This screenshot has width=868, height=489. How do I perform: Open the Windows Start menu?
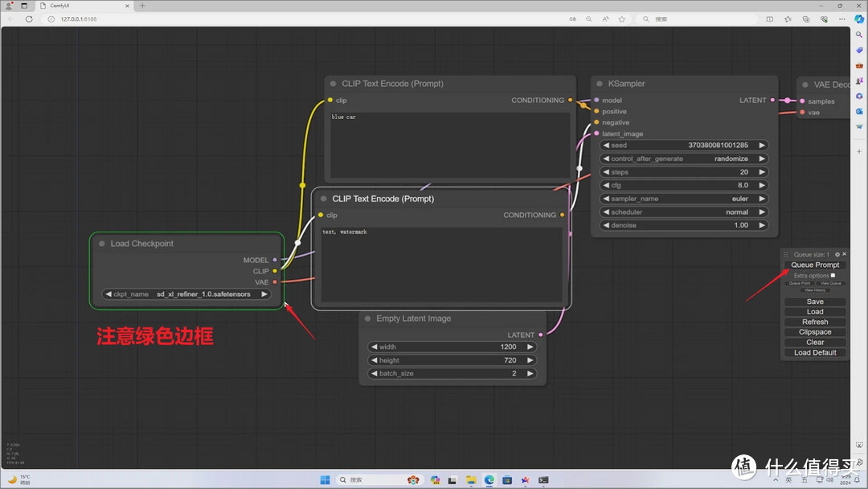[325, 480]
